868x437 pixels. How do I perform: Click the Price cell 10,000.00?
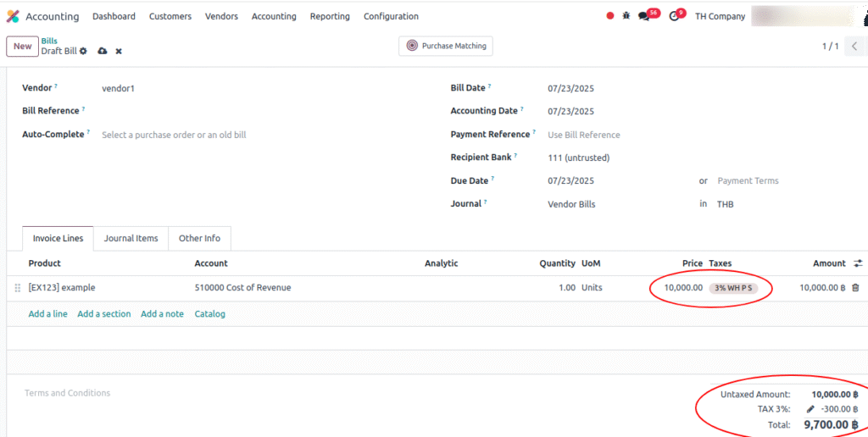(684, 288)
